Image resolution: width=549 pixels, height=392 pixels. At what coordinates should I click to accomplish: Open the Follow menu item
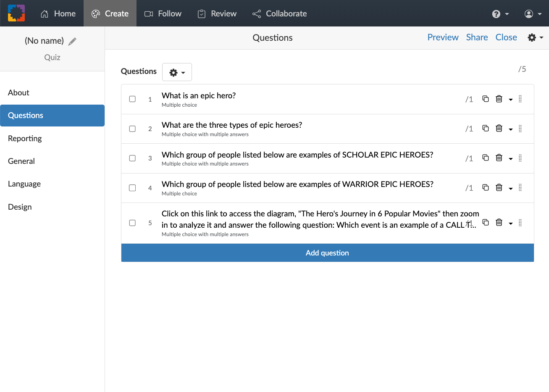(163, 13)
